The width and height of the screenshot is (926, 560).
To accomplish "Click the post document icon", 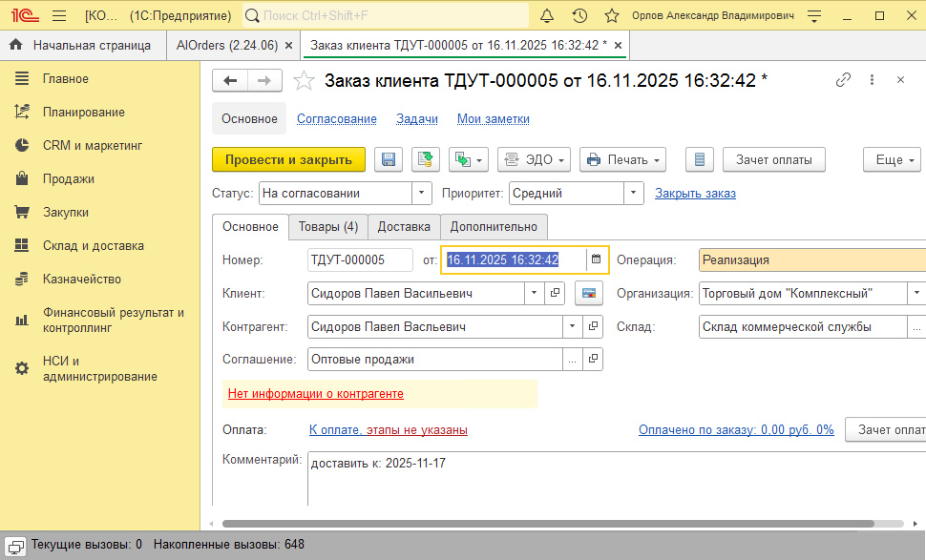I will [425, 159].
